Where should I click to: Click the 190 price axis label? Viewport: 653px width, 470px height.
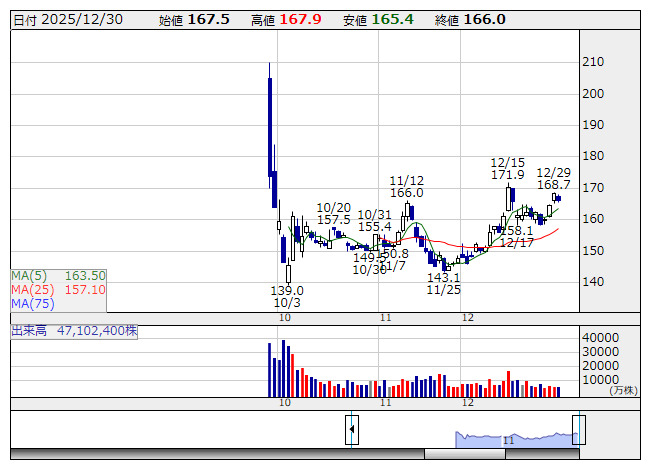(593, 125)
